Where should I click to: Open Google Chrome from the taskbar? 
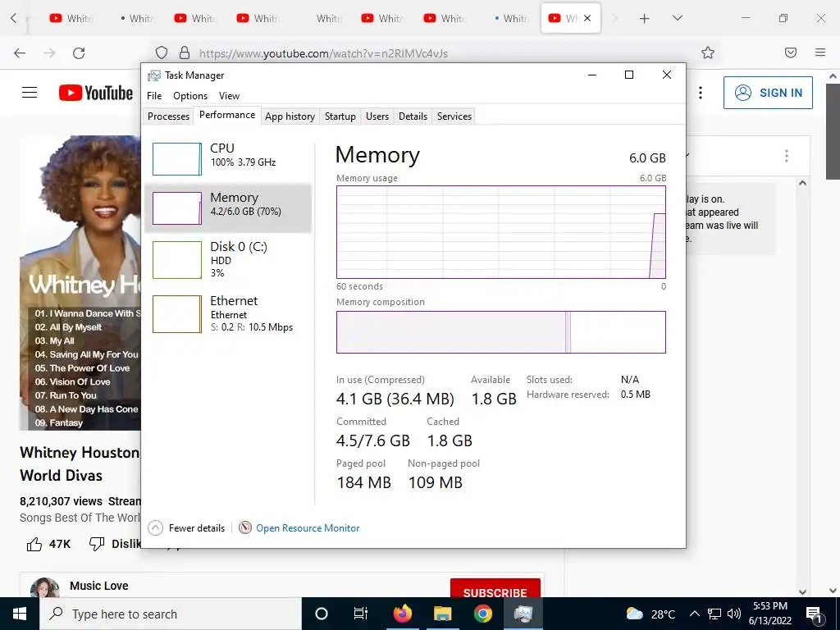point(482,614)
